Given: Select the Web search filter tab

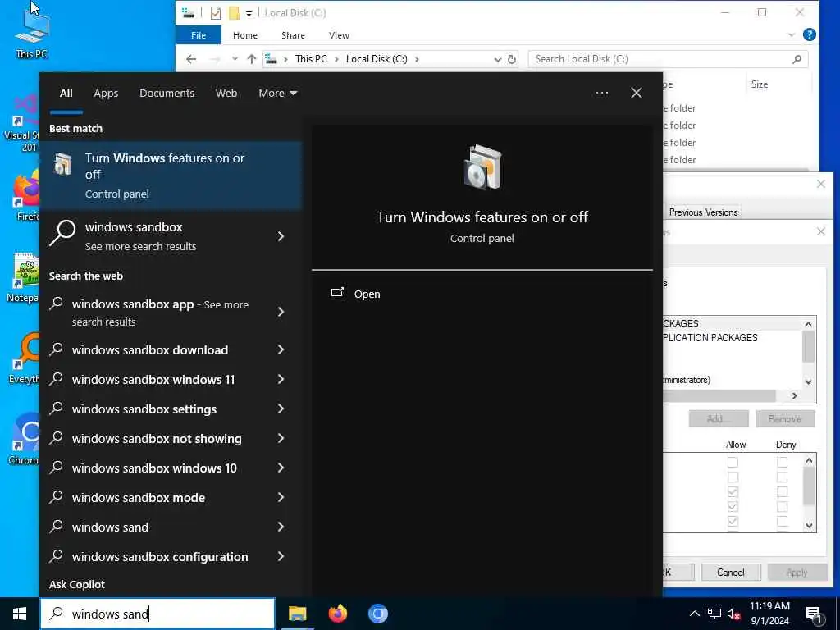Looking at the screenshot, I should [x=226, y=94].
